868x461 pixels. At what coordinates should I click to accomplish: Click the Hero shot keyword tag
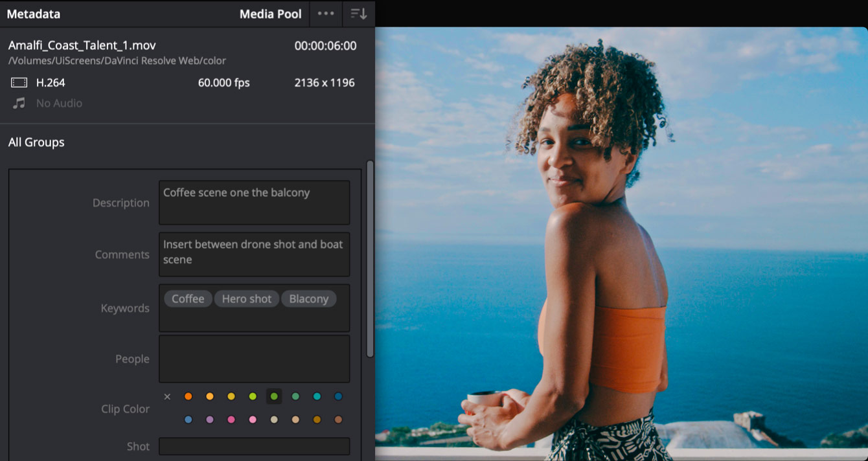coord(246,298)
